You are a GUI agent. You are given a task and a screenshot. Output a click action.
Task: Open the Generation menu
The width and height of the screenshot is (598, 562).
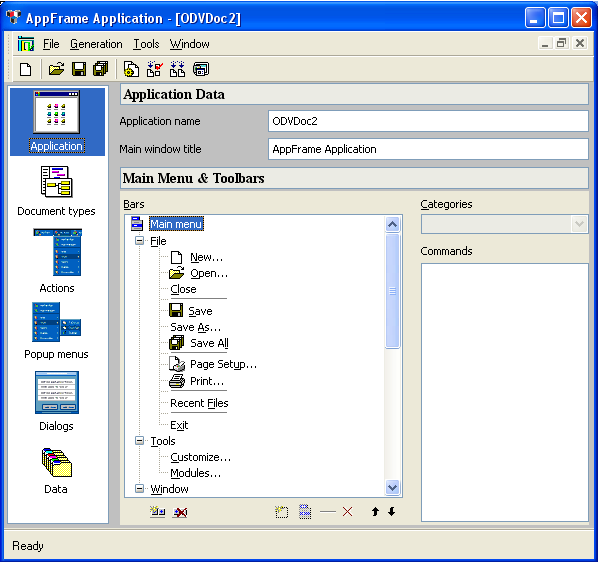(x=96, y=44)
